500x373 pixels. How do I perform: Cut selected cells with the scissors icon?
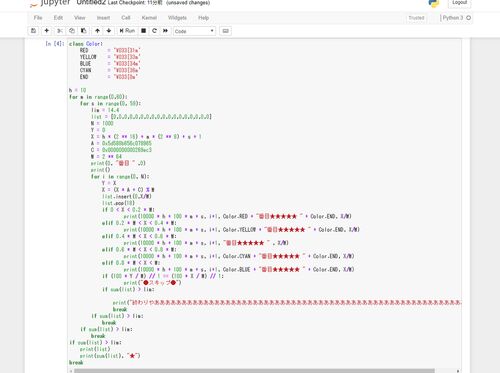[60, 31]
